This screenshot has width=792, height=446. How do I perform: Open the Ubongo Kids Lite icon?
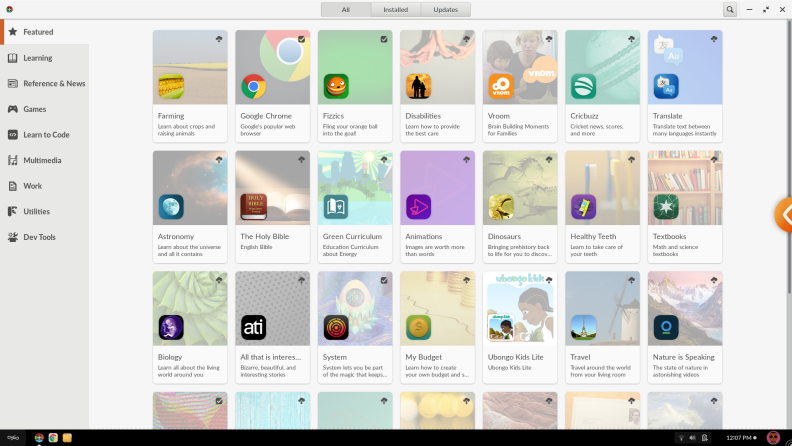pos(501,327)
